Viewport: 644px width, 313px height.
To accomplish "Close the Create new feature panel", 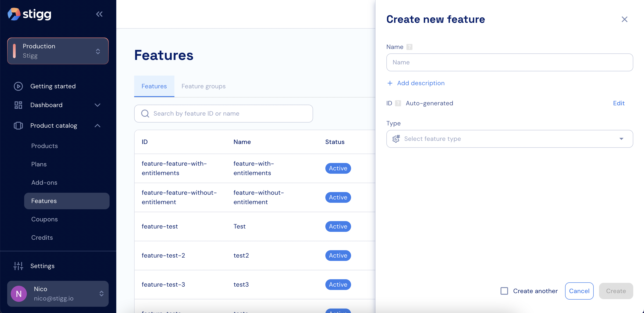I will pyautogui.click(x=624, y=19).
